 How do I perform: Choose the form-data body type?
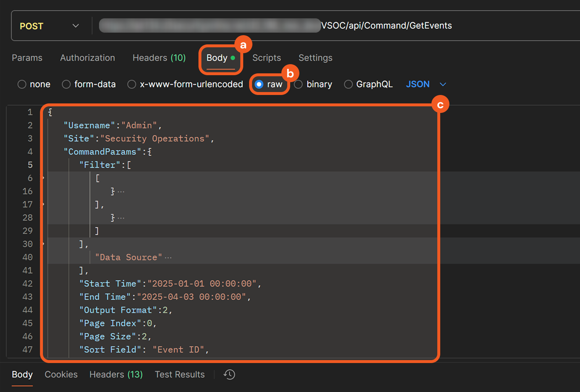click(66, 84)
